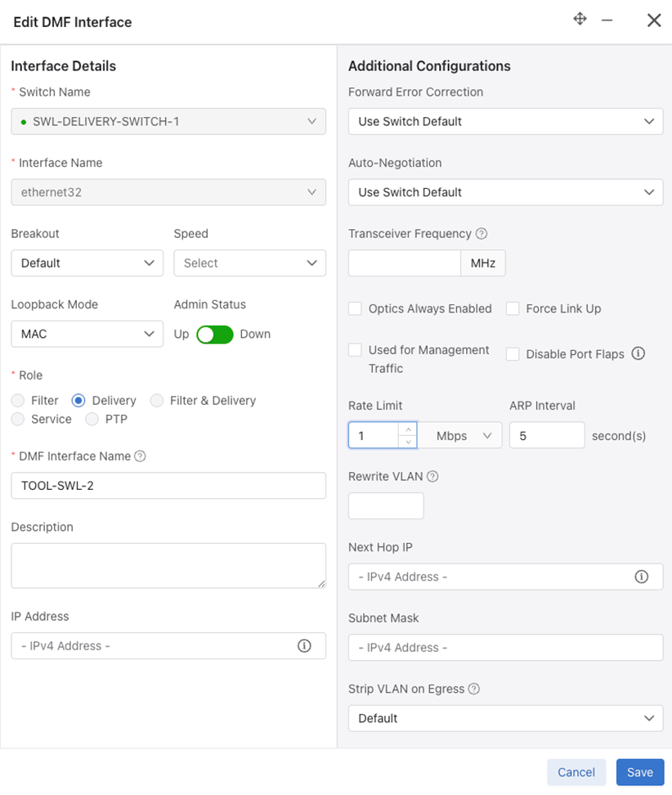Click Next Hop IP info icon
Screen dimensions: 672x795
pyautogui.click(x=641, y=577)
